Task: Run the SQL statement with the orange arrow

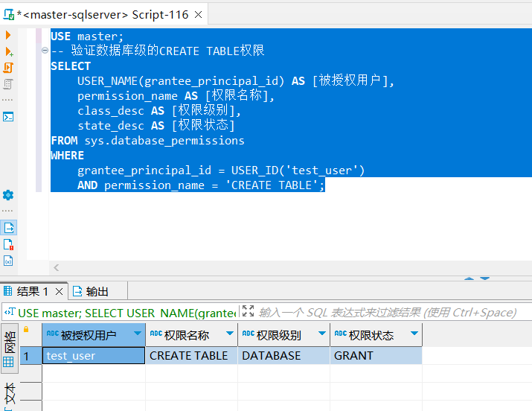Action: [x=8, y=35]
